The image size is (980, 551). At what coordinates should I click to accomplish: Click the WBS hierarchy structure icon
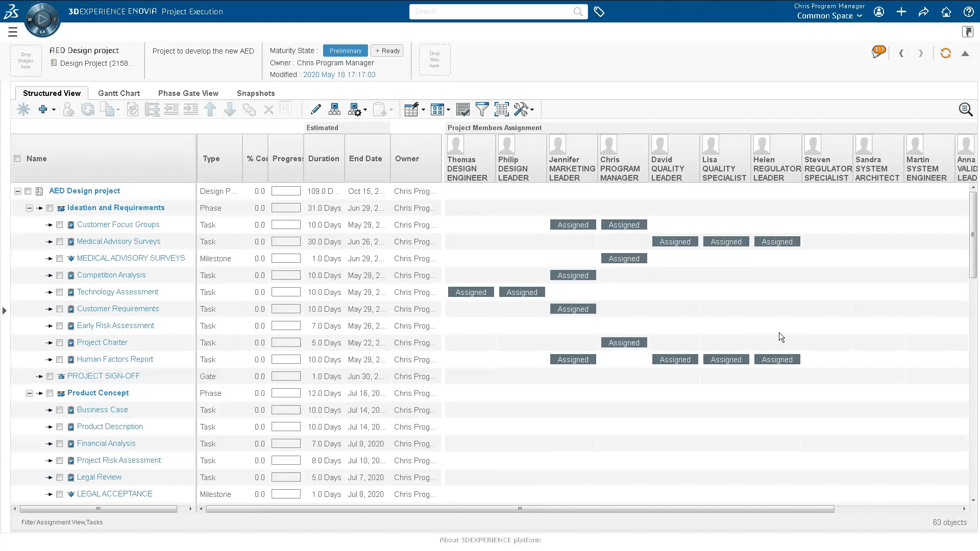coord(335,109)
